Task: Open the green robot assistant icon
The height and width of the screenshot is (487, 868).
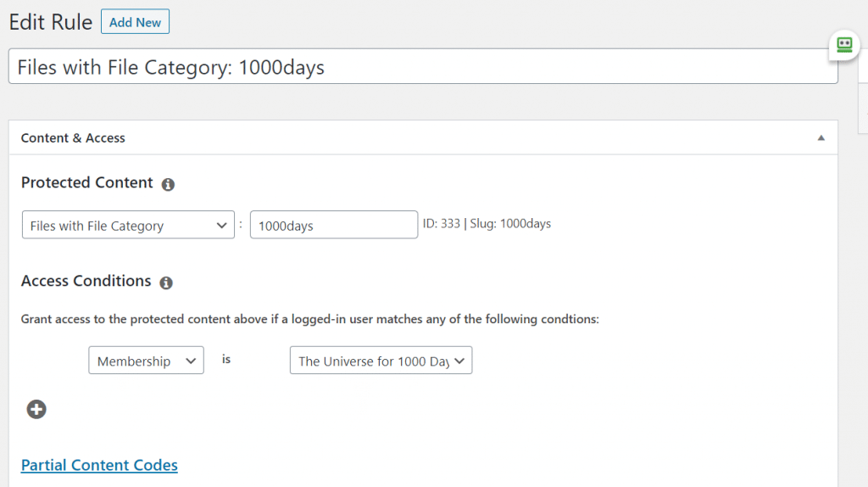Action: 843,45
